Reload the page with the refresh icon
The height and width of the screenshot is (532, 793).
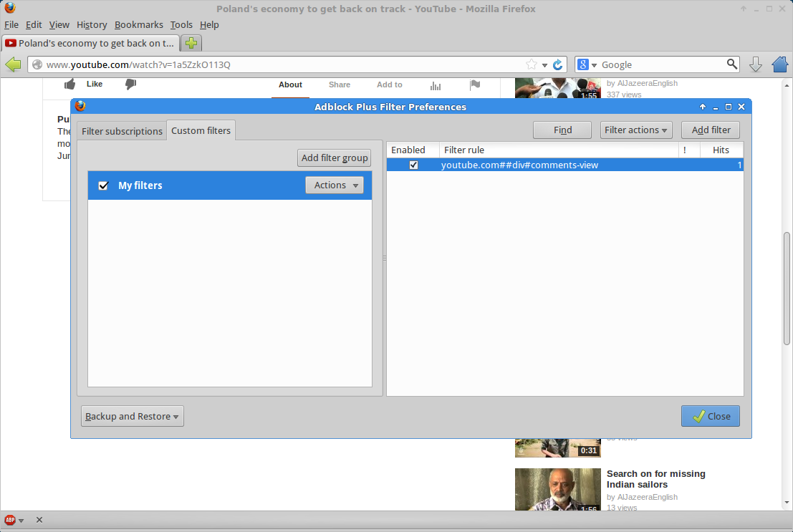(x=558, y=64)
